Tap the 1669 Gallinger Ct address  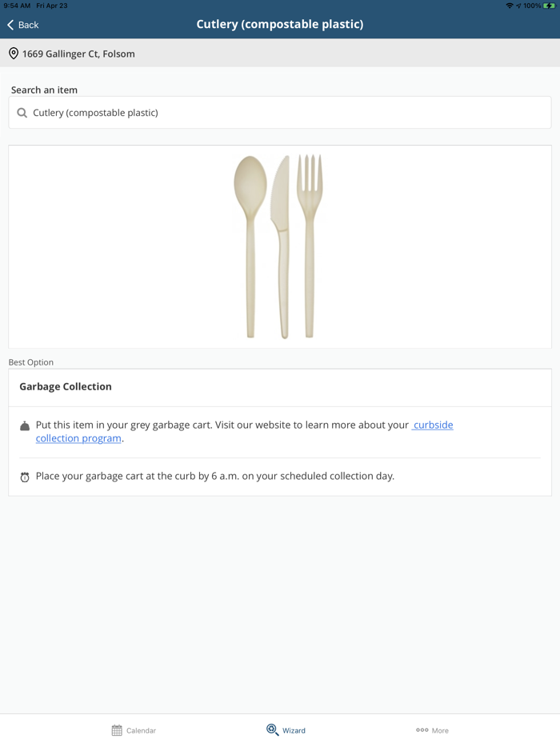tap(78, 54)
